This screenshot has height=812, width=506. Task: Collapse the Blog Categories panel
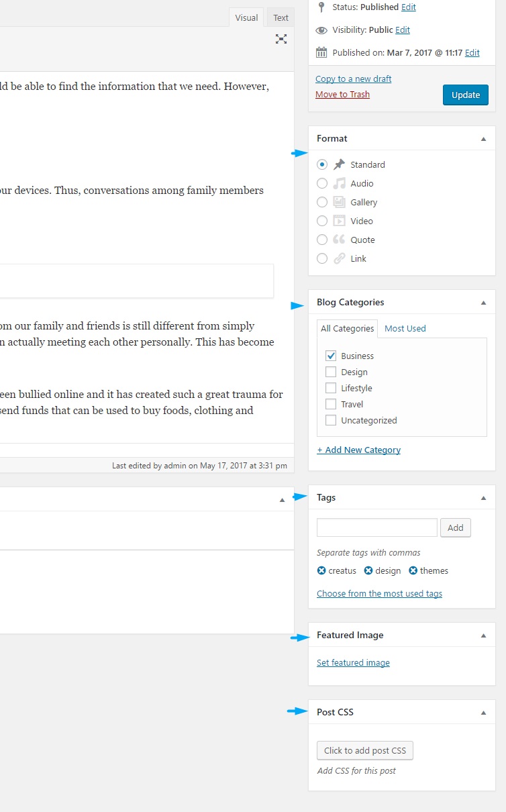tap(483, 302)
